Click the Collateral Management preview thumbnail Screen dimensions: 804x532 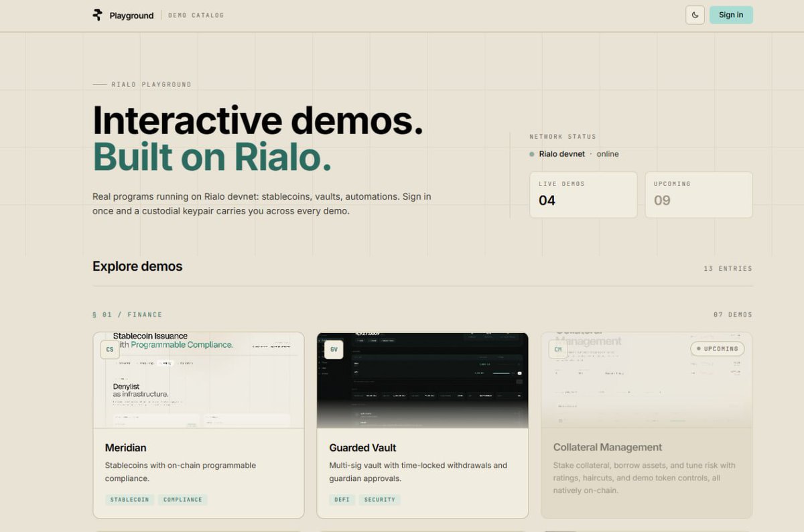pyautogui.click(x=647, y=380)
